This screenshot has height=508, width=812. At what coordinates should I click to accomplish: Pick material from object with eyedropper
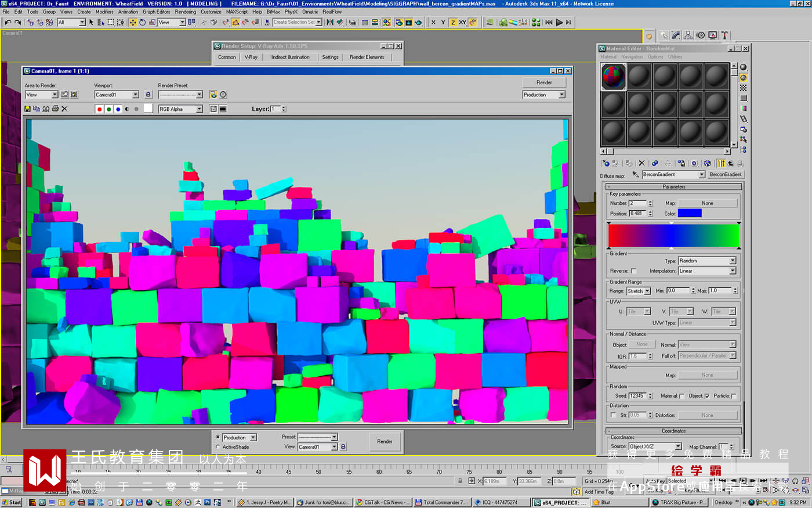coord(635,174)
